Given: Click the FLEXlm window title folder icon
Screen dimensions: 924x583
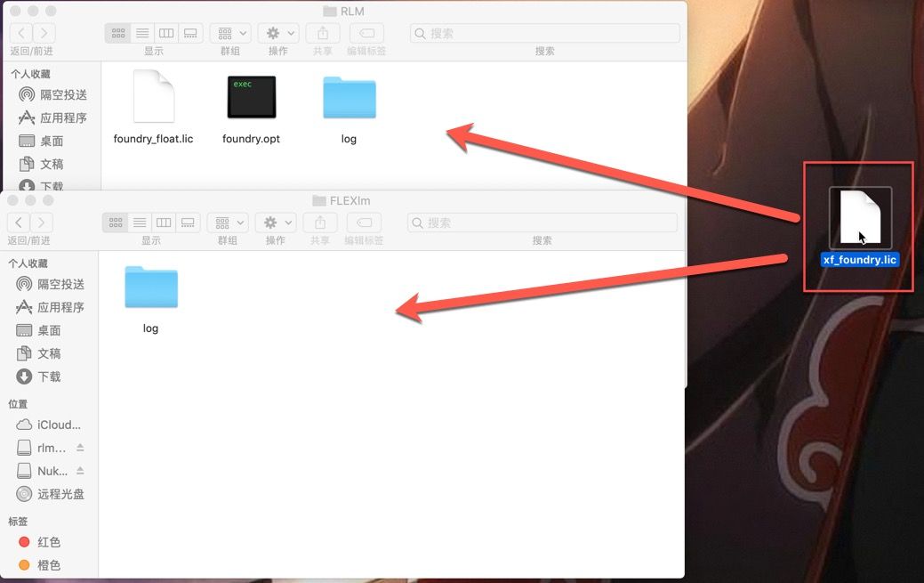Looking at the screenshot, I should tap(318, 200).
